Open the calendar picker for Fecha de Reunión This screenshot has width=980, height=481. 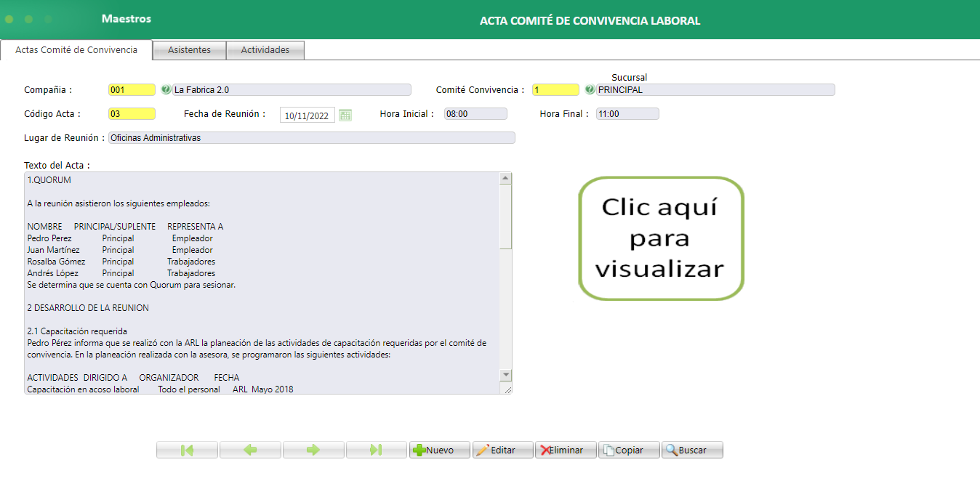[x=344, y=114]
